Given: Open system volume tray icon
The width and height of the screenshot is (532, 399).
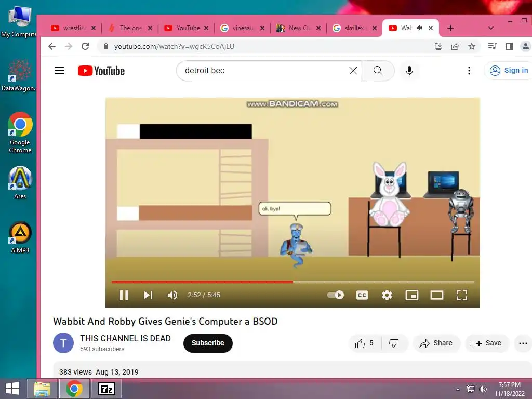Looking at the screenshot, I should (483, 389).
